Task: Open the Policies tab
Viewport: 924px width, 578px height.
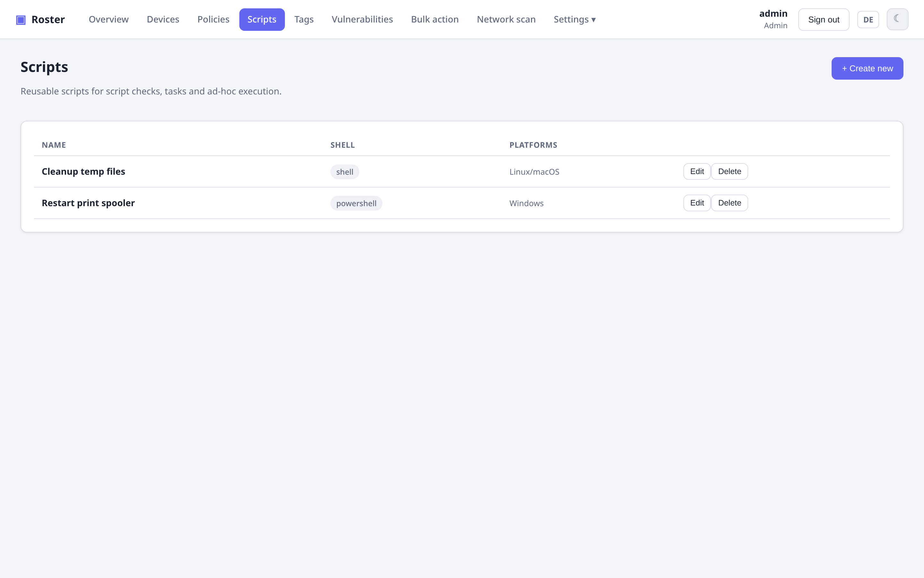Action: (213, 20)
